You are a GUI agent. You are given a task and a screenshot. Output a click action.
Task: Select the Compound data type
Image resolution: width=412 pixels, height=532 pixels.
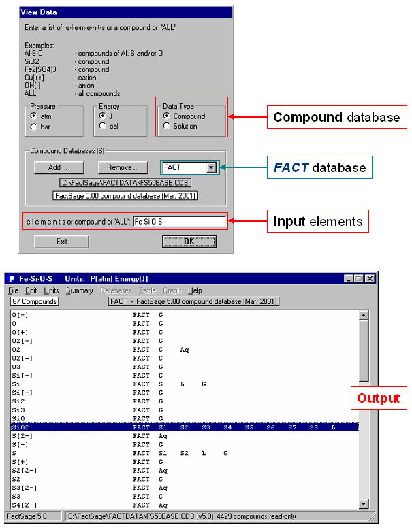point(167,116)
